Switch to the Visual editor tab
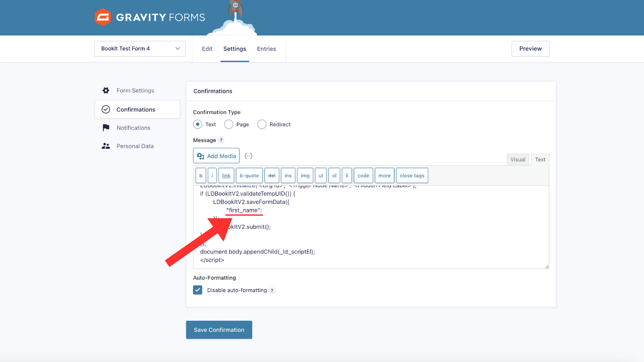The image size is (644, 362). [518, 160]
